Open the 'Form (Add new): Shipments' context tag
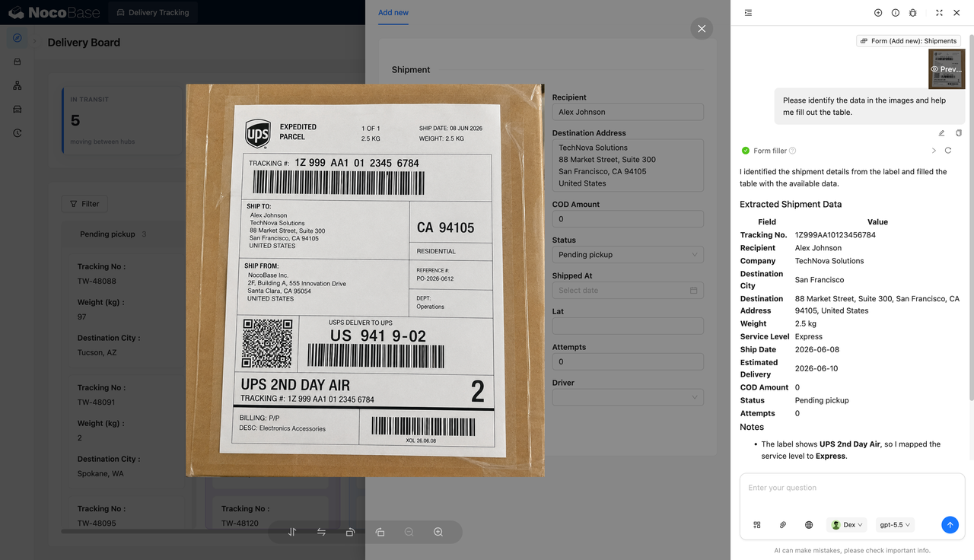 point(908,41)
